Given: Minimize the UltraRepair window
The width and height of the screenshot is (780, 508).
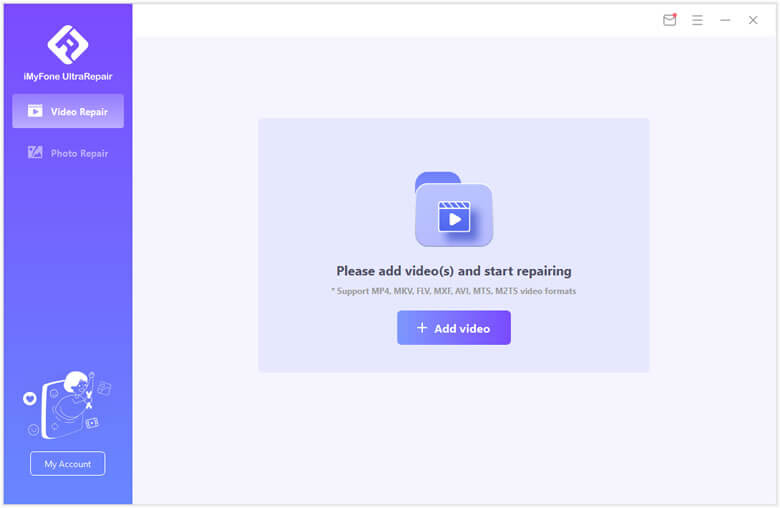Looking at the screenshot, I should pyautogui.click(x=725, y=20).
